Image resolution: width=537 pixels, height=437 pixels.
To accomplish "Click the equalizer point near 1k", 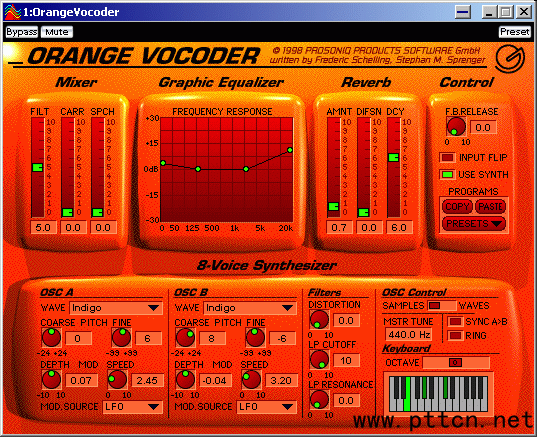I will coord(246,169).
